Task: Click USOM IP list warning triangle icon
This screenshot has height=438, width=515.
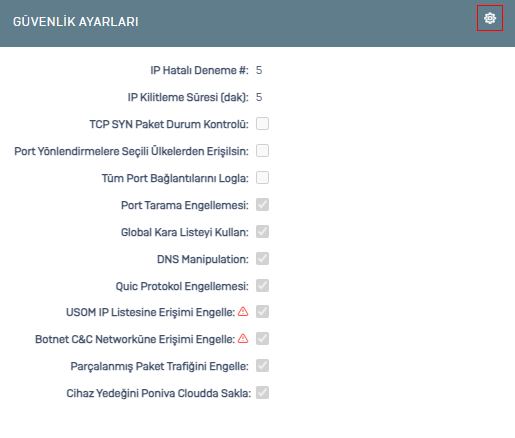Action: click(243, 312)
